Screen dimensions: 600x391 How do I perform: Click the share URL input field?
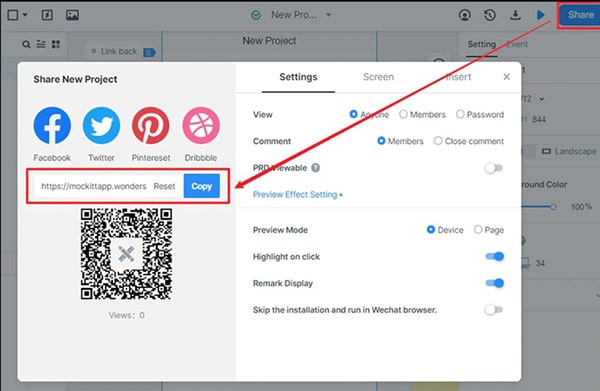point(94,186)
